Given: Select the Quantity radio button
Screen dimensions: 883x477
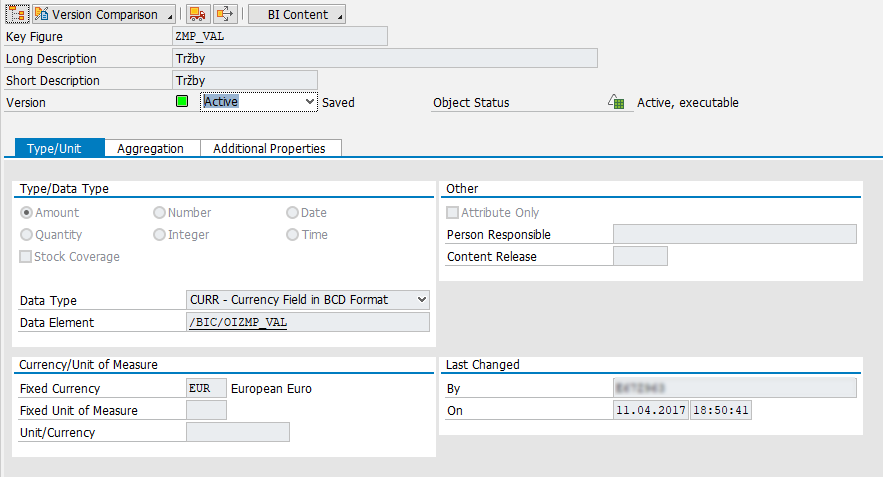Looking at the screenshot, I should tap(26, 235).
